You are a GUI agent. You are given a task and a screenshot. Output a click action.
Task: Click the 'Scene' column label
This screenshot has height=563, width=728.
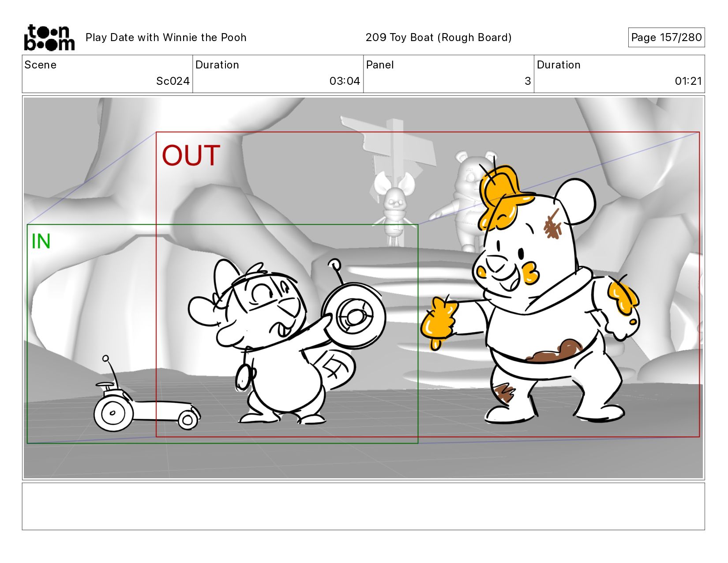[x=41, y=65]
